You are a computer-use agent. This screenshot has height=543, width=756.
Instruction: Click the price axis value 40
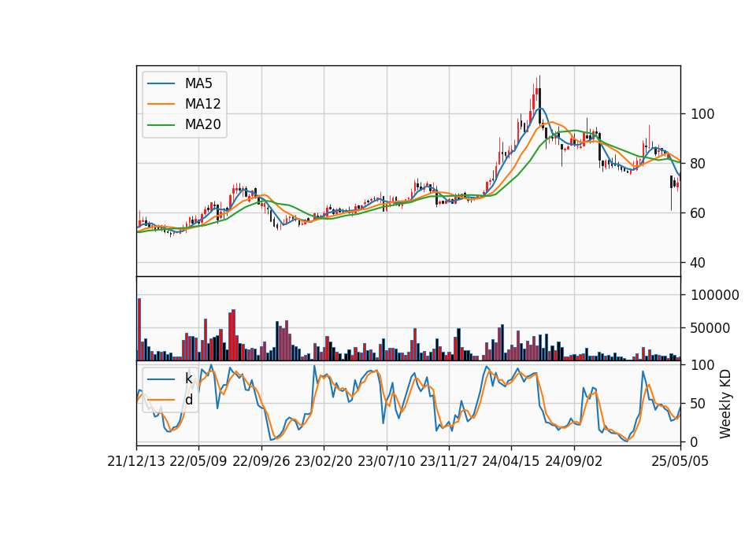click(699, 263)
